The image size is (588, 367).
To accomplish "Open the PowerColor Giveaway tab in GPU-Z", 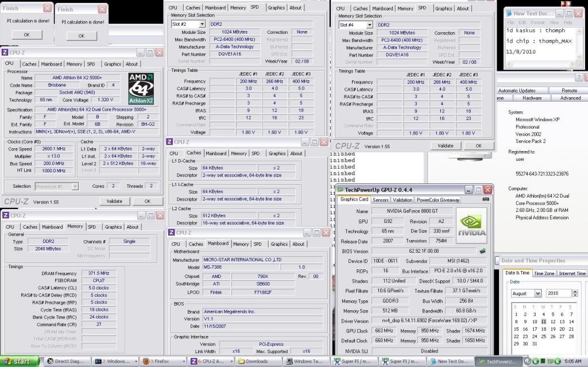I will (x=438, y=200).
